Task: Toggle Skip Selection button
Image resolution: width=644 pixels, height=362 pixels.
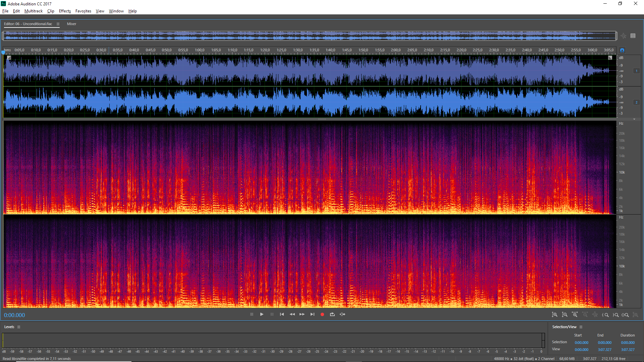Action: (342, 314)
